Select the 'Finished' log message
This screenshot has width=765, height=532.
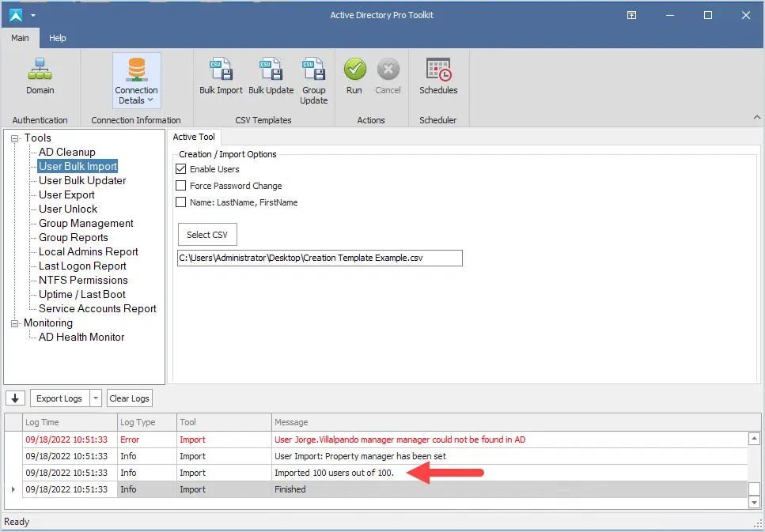click(290, 489)
